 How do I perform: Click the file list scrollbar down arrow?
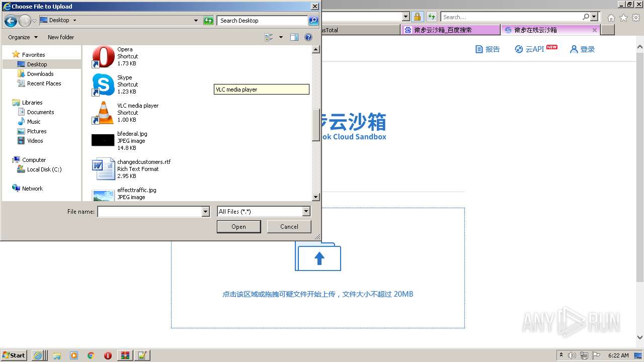[x=316, y=198]
